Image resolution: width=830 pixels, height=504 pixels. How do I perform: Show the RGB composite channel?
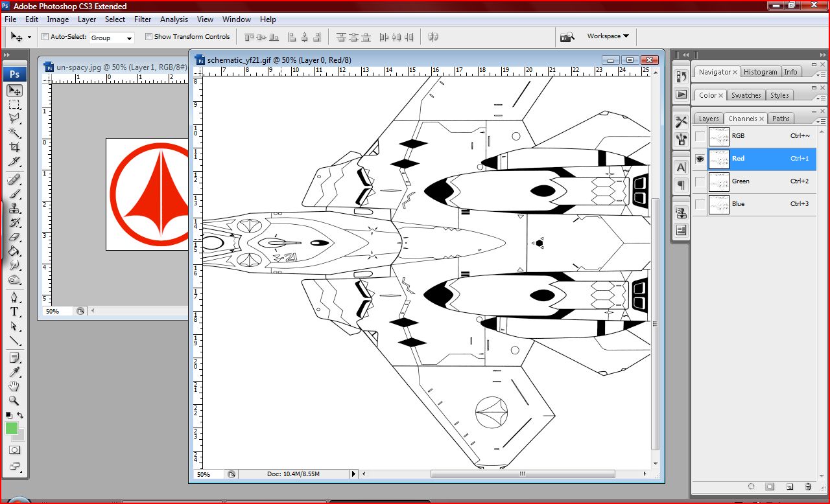pos(700,136)
